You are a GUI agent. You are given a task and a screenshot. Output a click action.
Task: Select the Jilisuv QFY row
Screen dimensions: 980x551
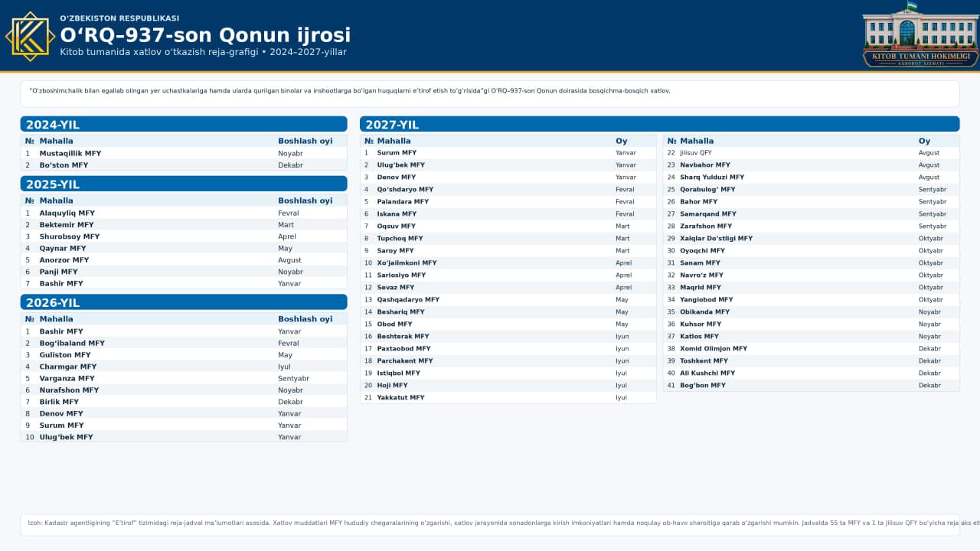[811, 153]
